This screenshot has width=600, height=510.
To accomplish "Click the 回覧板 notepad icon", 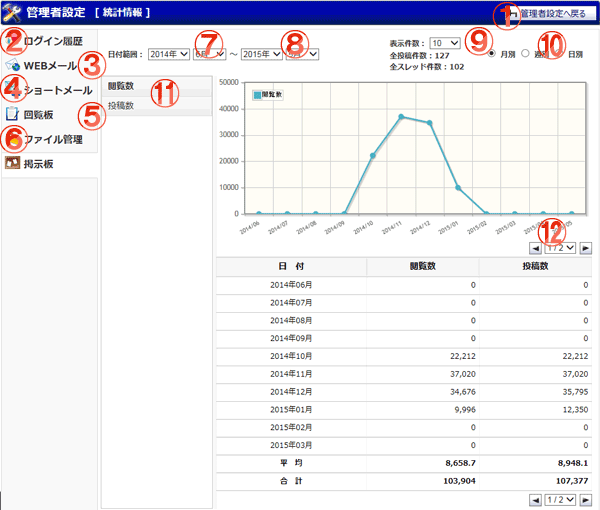I will (12, 114).
